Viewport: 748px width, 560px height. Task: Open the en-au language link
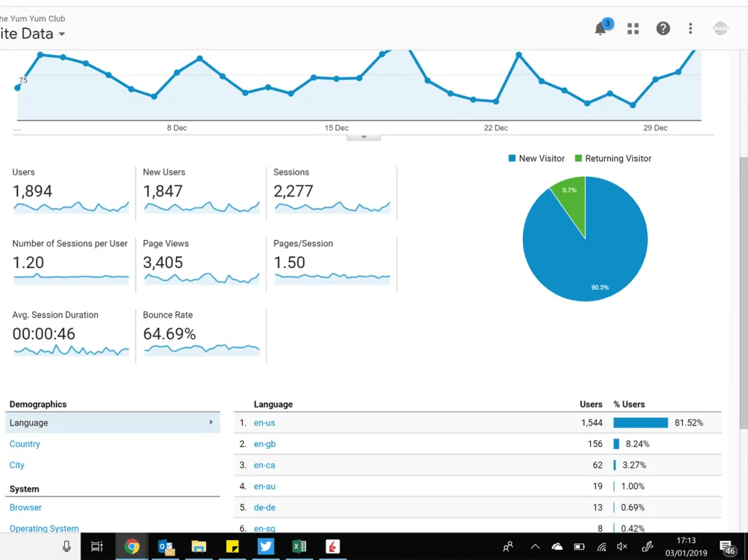pyautogui.click(x=264, y=486)
